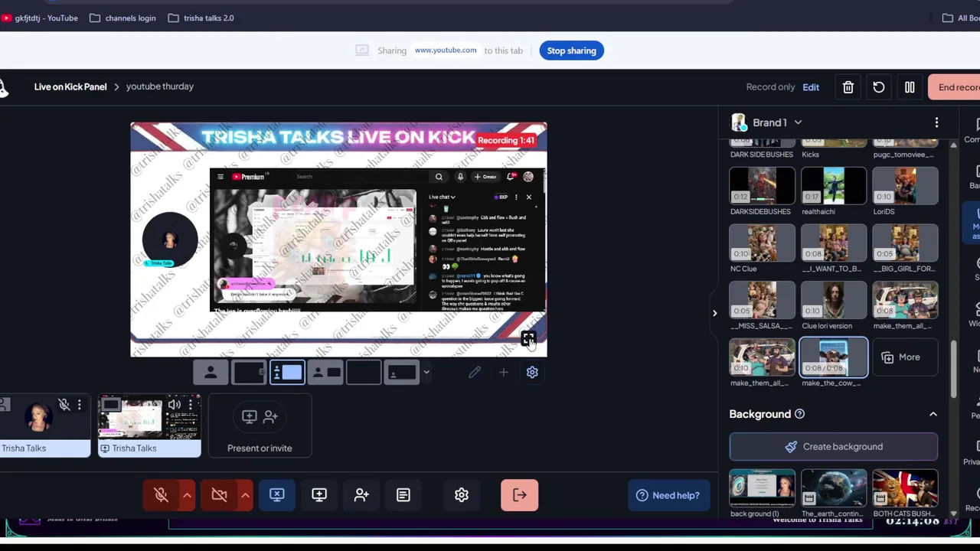This screenshot has width=980, height=551.
Task: Select the news-style layout with screen
Action: [287, 373]
